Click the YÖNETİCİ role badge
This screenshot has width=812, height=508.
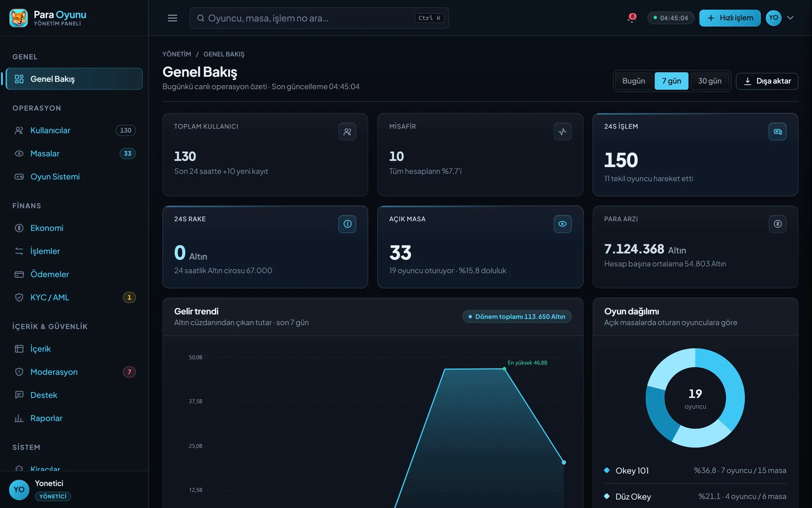coord(53,496)
